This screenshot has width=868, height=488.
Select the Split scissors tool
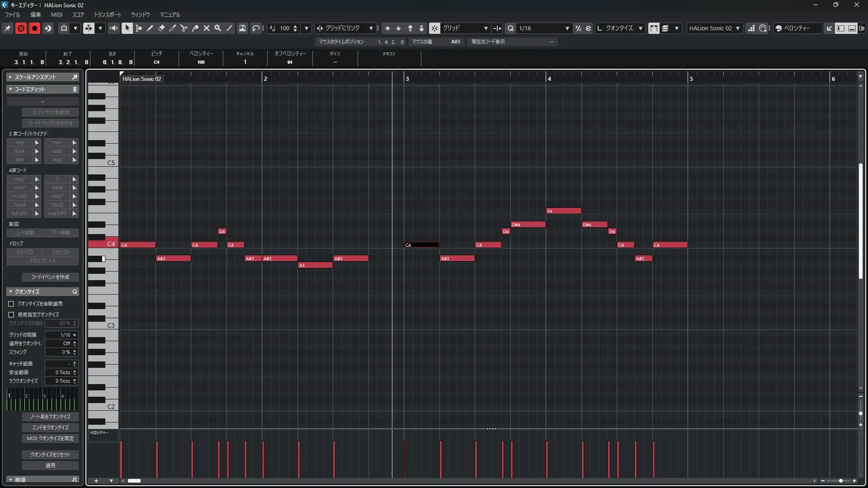(184, 28)
